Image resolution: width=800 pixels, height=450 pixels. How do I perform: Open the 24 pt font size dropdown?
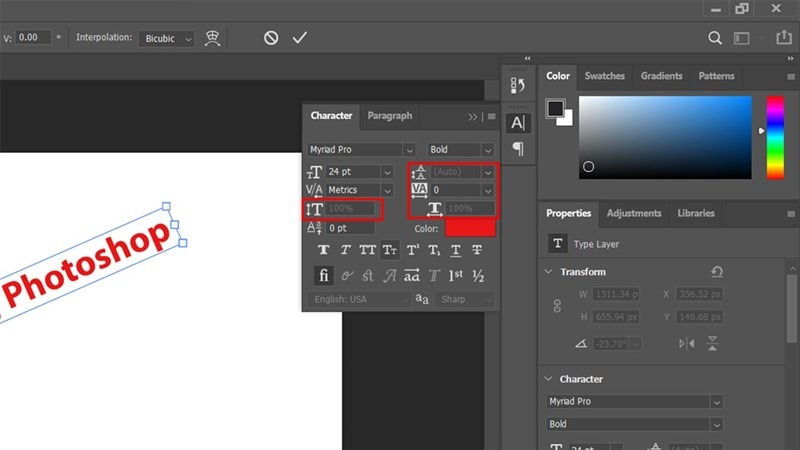[387, 172]
